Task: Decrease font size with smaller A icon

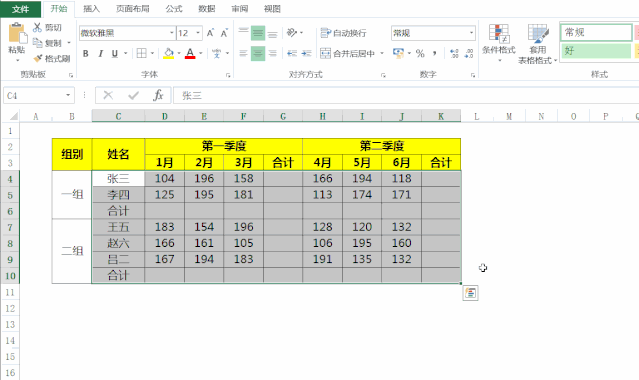Action: coord(224,33)
